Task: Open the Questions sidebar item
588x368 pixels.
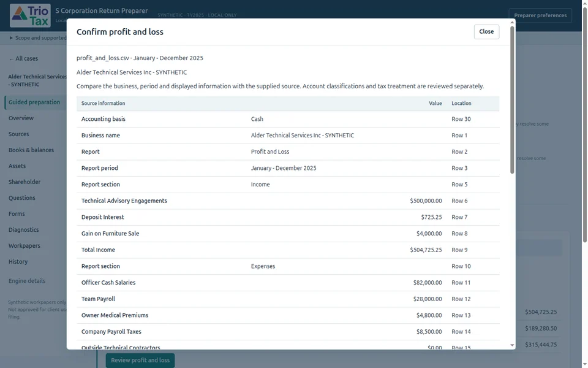Action: tap(22, 198)
